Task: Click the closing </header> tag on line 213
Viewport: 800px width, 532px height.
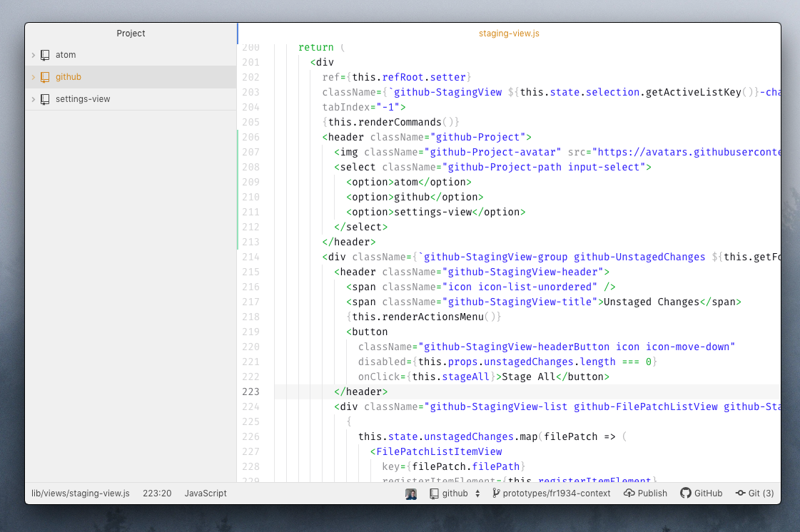Action: 349,242
